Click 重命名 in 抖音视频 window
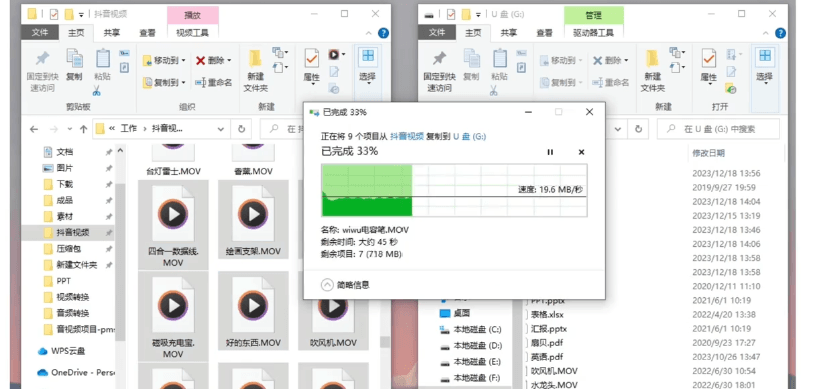The height and width of the screenshot is (389, 824). [x=213, y=83]
